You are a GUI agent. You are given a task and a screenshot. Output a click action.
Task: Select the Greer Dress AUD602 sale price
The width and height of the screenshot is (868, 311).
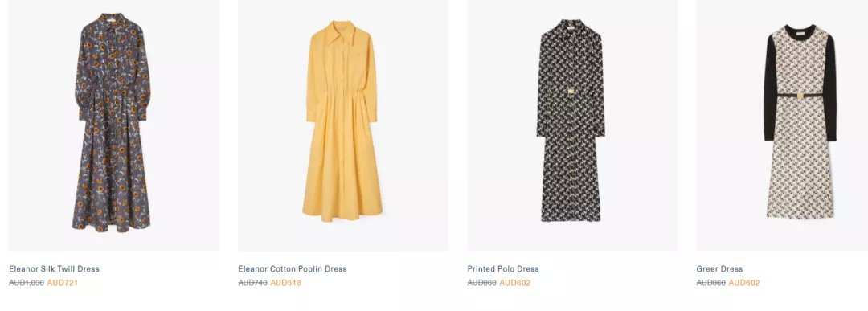(744, 283)
